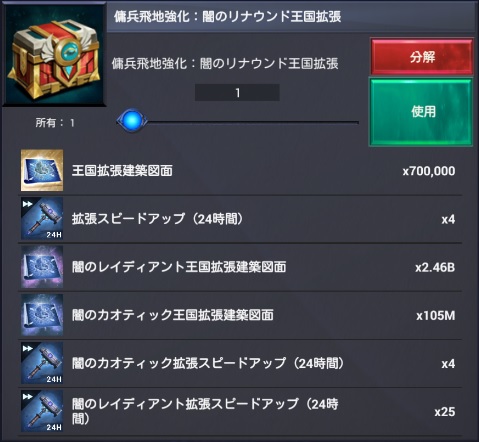Use the item with green 使用 button
This screenshot has height=442, width=479.
(x=421, y=112)
